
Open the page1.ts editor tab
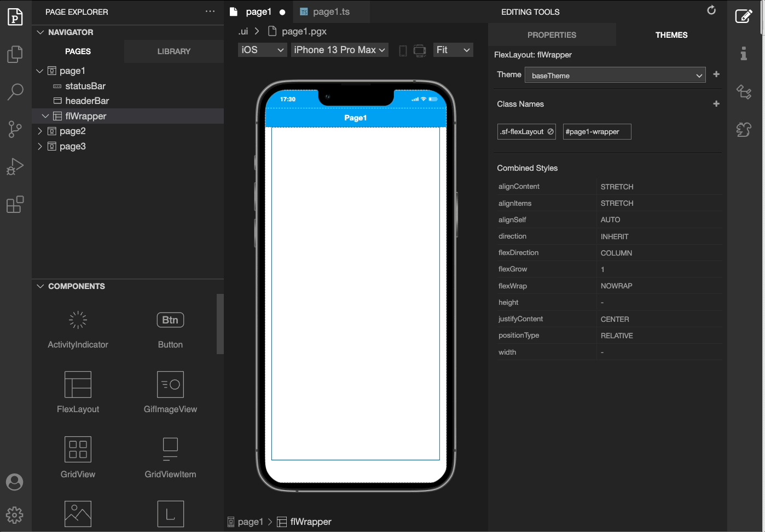331,11
